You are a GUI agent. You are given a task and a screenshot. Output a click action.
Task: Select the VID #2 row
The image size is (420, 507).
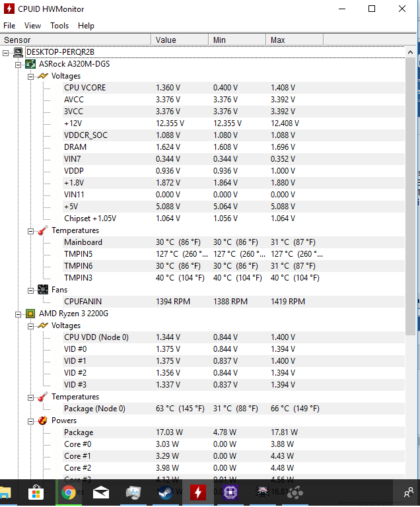(x=233, y=373)
